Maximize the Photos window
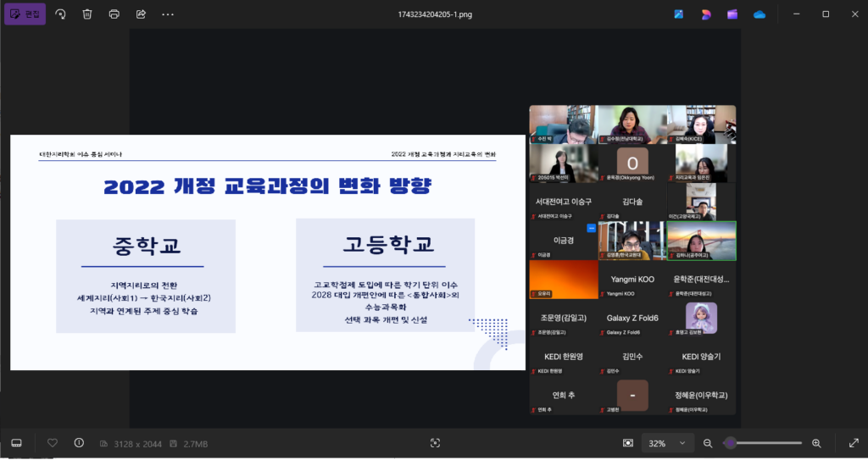Screen dimensions: 868x460 pos(826,14)
